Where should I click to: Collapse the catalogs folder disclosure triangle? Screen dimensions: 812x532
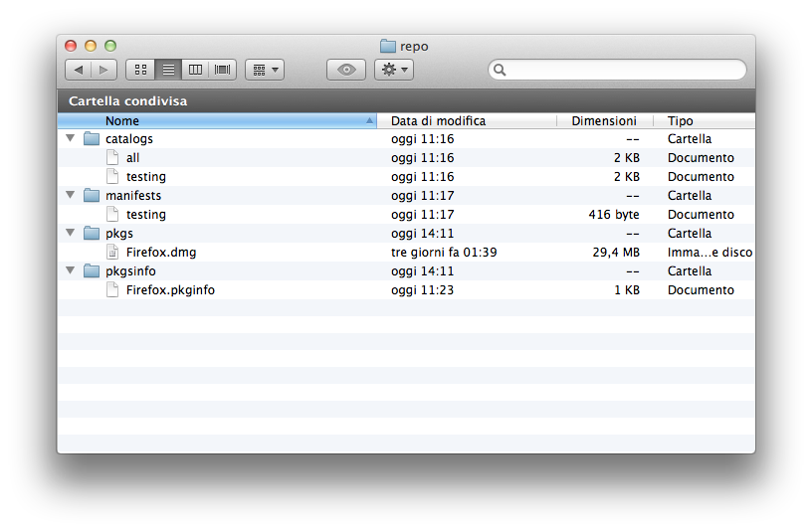click(x=71, y=138)
